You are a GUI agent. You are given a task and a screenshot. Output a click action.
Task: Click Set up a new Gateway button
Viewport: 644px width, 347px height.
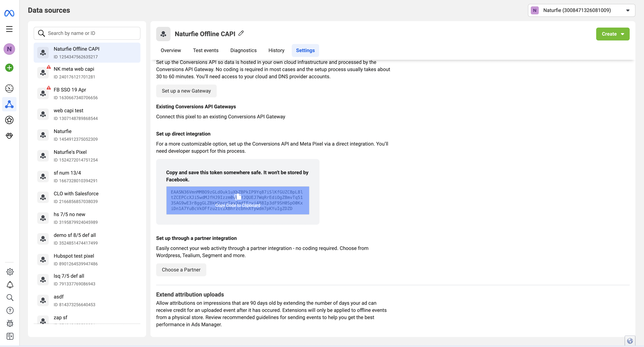pos(186,91)
